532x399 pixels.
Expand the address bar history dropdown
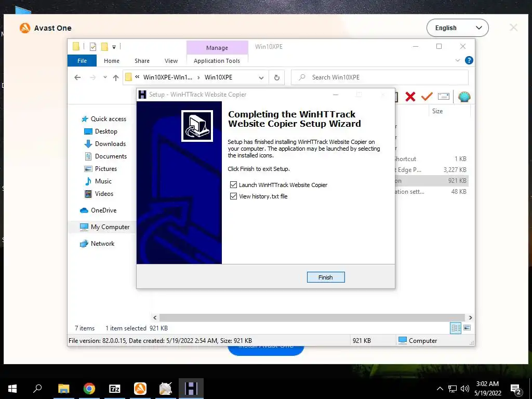tap(261, 78)
